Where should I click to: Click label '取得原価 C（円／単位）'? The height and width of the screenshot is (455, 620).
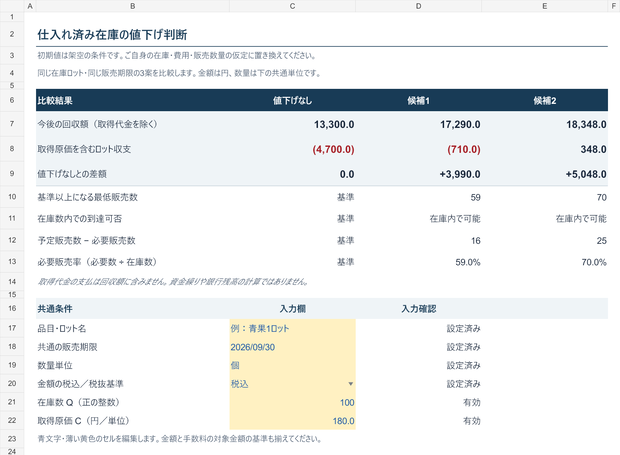tap(83, 421)
